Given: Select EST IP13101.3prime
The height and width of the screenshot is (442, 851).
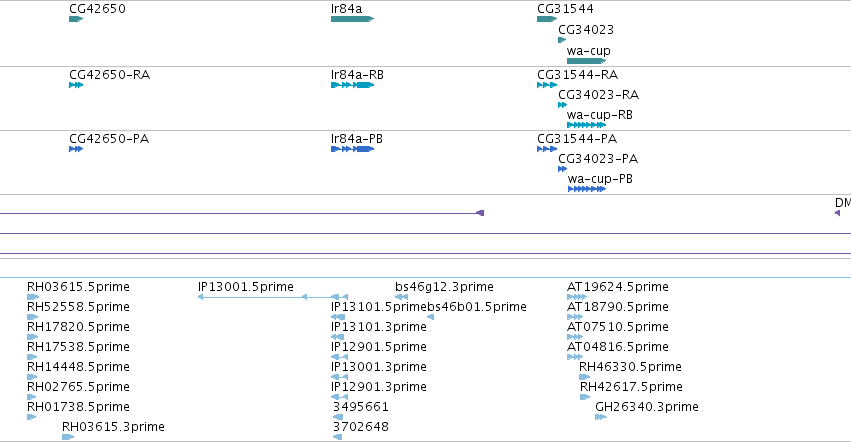Looking at the screenshot, I should 378,327.
